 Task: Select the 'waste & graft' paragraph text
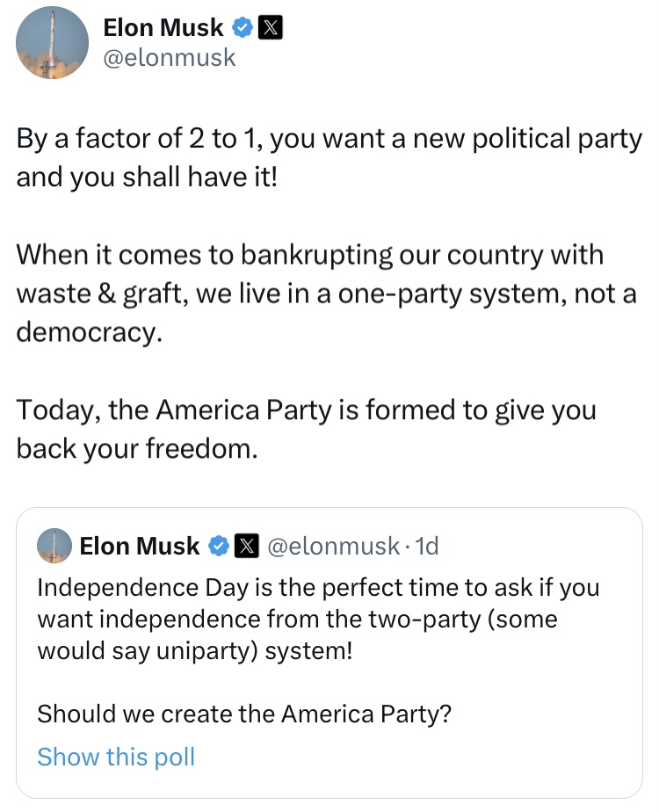pyautogui.click(x=325, y=293)
